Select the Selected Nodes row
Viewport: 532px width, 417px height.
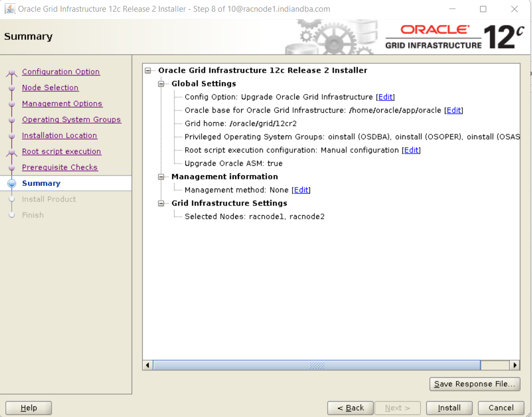pos(254,217)
